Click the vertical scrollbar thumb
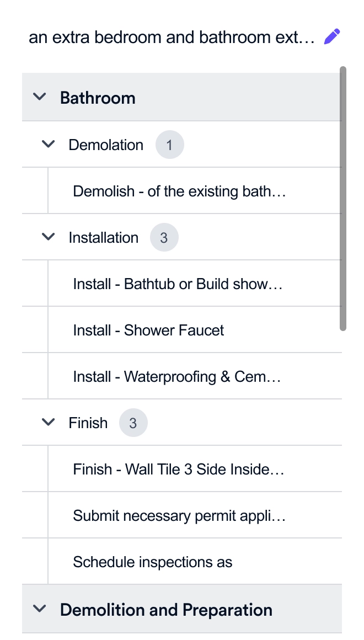The image size is (364, 640). [343, 199]
